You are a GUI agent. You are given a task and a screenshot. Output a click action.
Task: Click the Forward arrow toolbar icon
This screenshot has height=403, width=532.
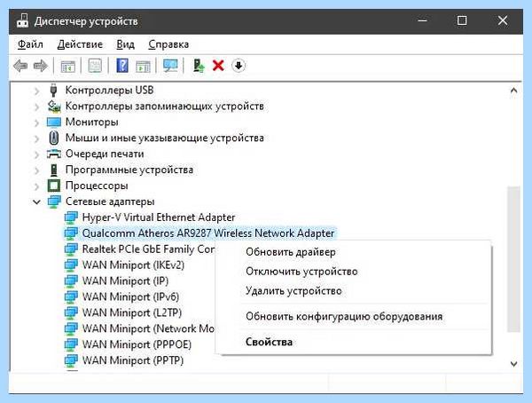41,66
